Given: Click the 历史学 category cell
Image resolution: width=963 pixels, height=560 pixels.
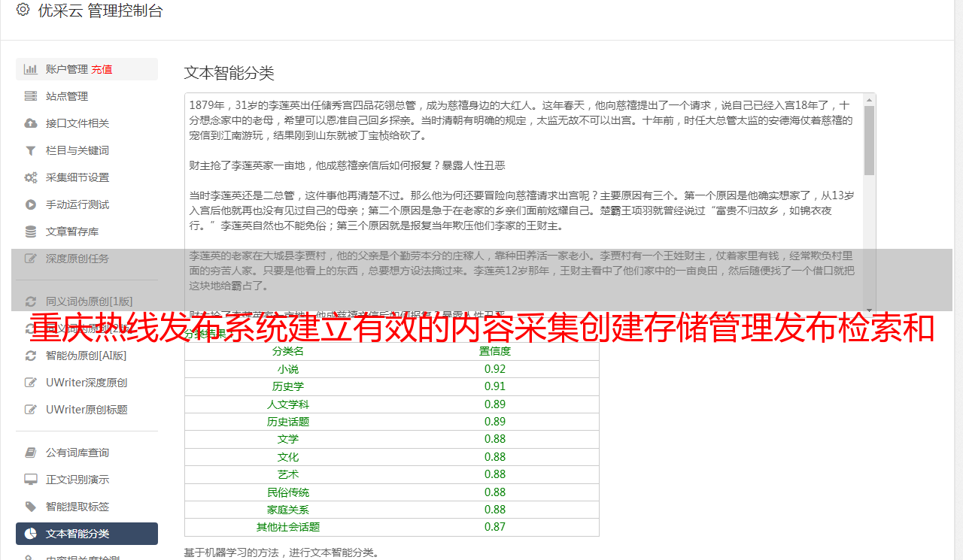Looking at the screenshot, I should click(x=288, y=386).
